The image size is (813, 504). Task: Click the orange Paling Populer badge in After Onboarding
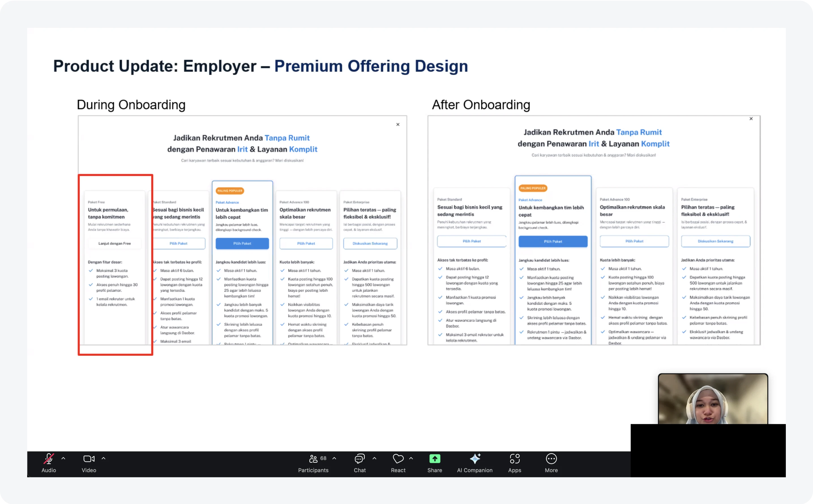point(533,188)
